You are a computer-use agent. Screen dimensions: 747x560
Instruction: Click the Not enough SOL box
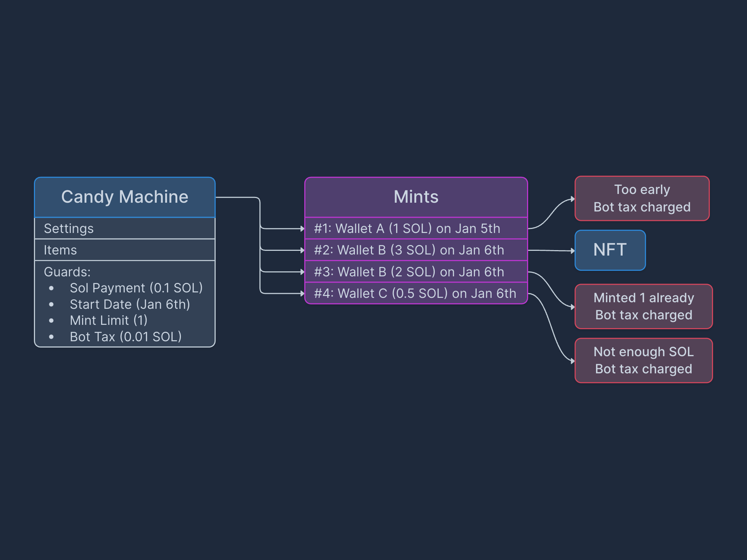[x=643, y=361]
